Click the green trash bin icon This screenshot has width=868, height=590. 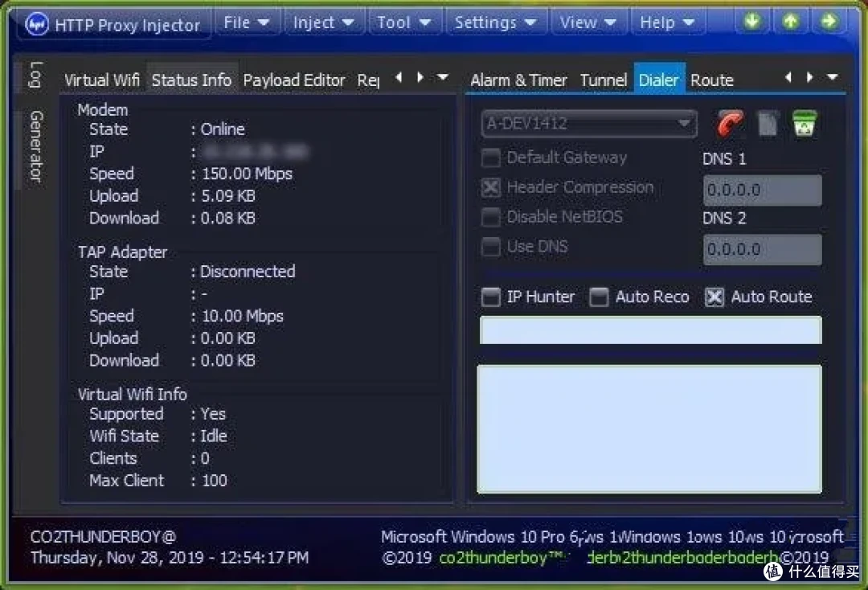click(x=805, y=123)
